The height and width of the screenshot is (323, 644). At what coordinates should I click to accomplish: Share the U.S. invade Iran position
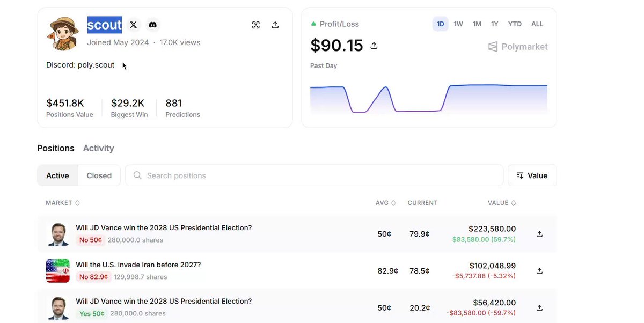pyautogui.click(x=539, y=271)
